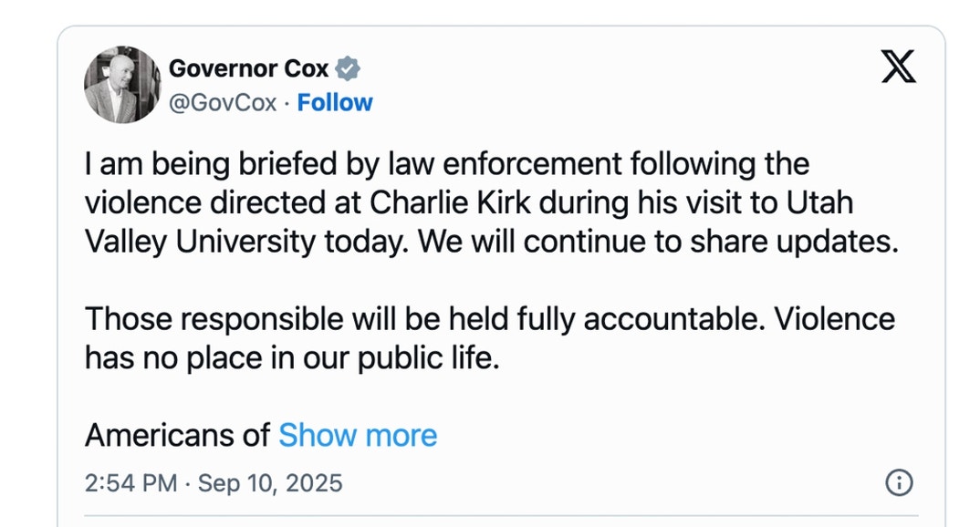Click the X logo icon

(898, 67)
